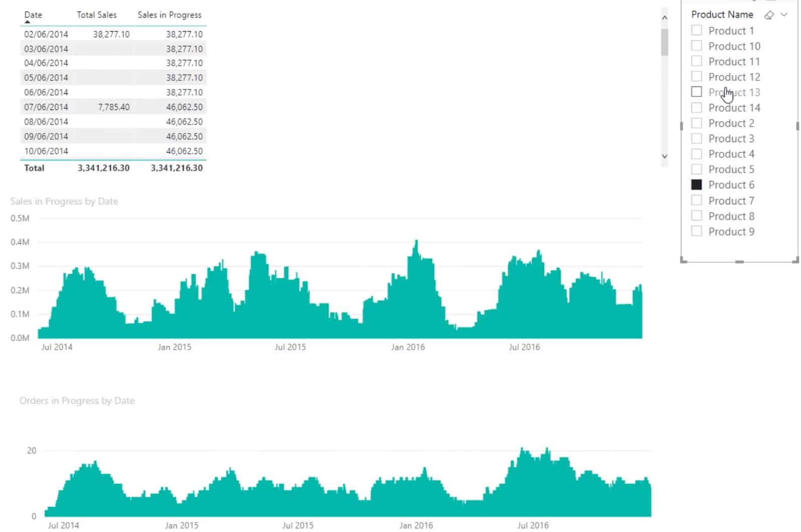Select the Product 14 checkbox
The width and height of the screenshot is (801, 532).
pyautogui.click(x=696, y=108)
